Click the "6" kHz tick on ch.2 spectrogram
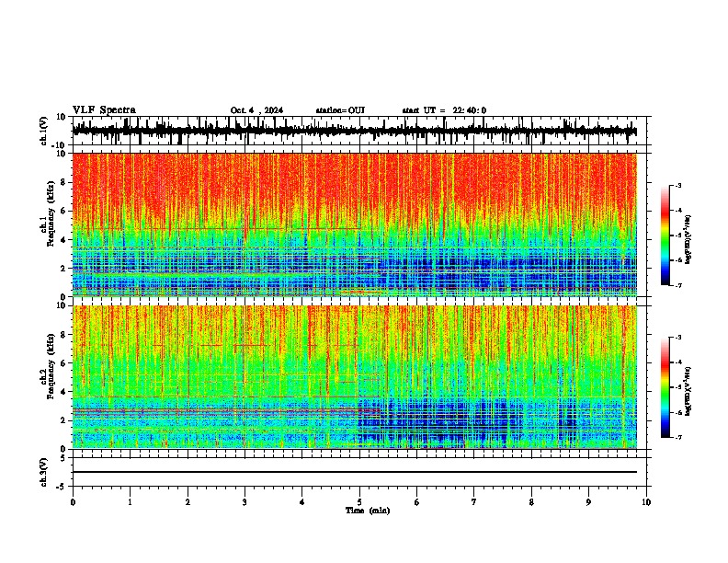 [64, 363]
